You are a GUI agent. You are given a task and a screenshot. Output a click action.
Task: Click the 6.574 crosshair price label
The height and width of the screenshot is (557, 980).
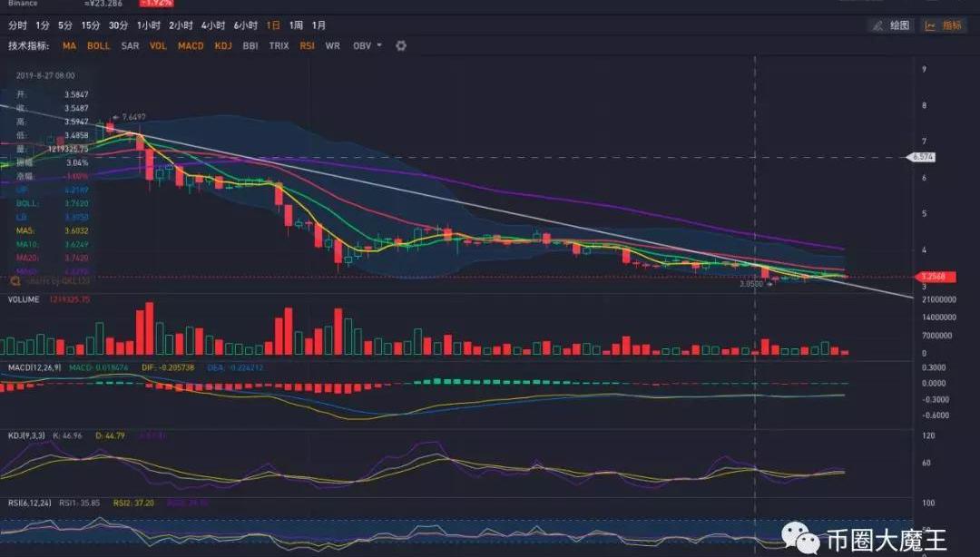click(923, 157)
